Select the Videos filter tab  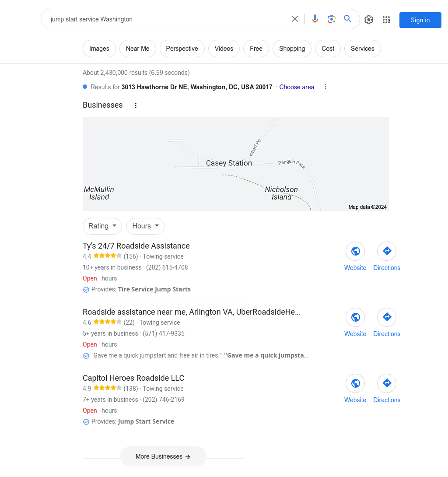224,49
